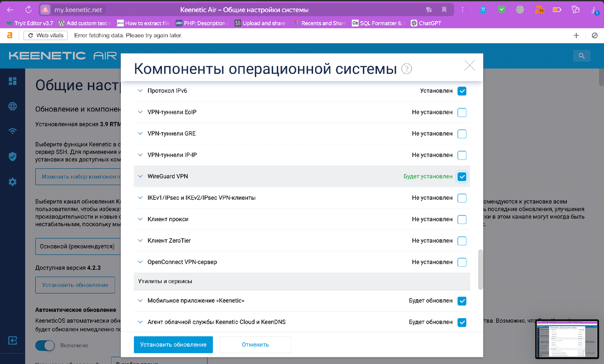Open the blue ghost extension
The width and height of the screenshot is (604, 364).
click(483, 10)
